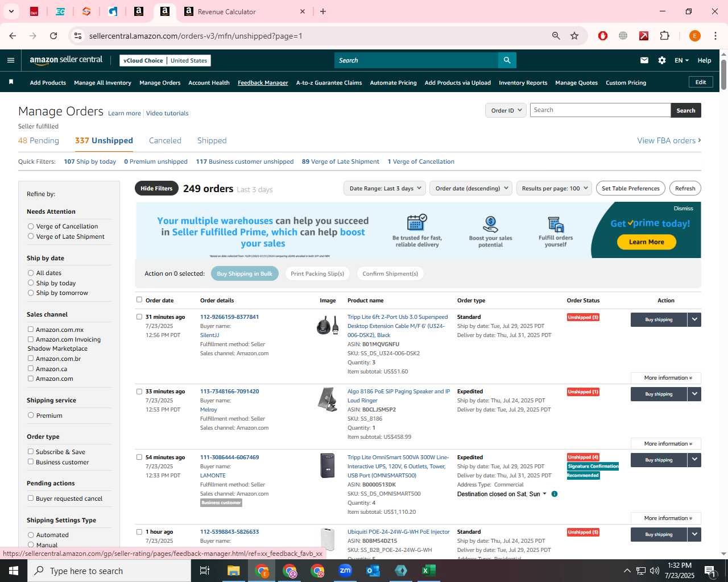Screen dimensions: 728x582
Task: Open the tab search chevron in Chrome
Action: pos(11,11)
